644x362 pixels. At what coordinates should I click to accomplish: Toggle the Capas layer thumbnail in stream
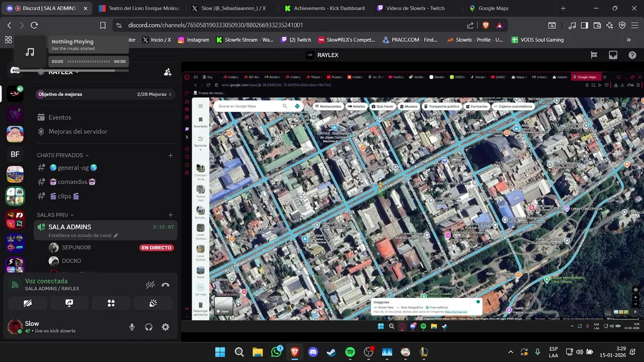tap(224, 306)
